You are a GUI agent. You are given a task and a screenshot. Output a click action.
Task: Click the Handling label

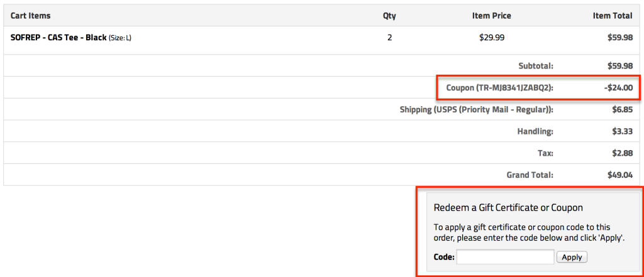pyautogui.click(x=535, y=131)
